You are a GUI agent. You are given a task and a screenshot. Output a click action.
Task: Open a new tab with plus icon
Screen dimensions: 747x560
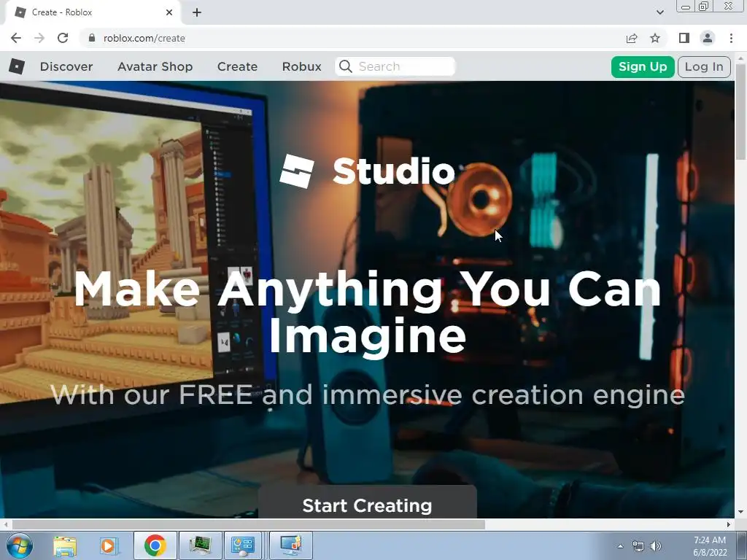tap(197, 12)
